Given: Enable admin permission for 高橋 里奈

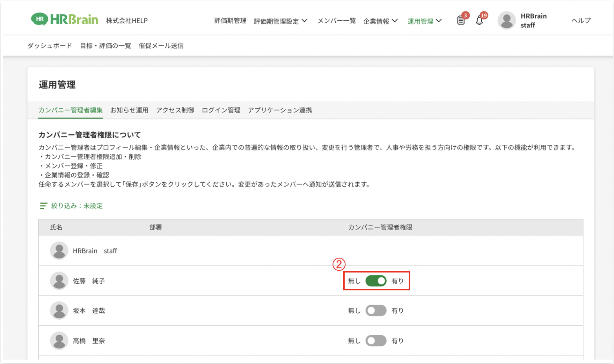Looking at the screenshot, I should click(x=376, y=341).
